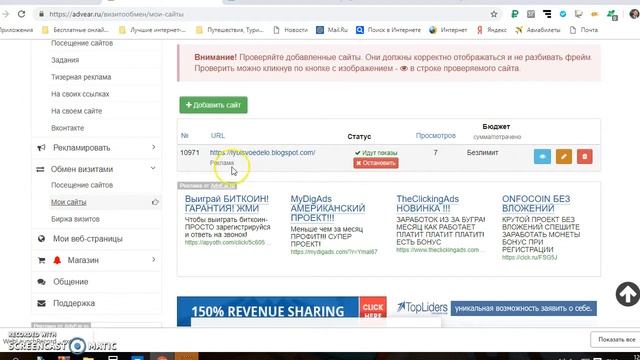The height and width of the screenshot is (360, 640).
Task: Open Мои веб-страницы section
Action: point(87,239)
